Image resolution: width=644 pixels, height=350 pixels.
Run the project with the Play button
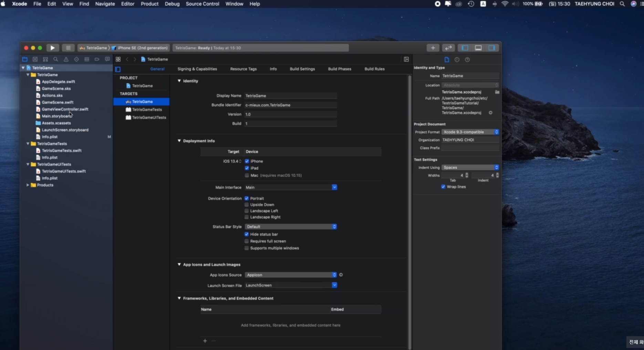pos(52,48)
